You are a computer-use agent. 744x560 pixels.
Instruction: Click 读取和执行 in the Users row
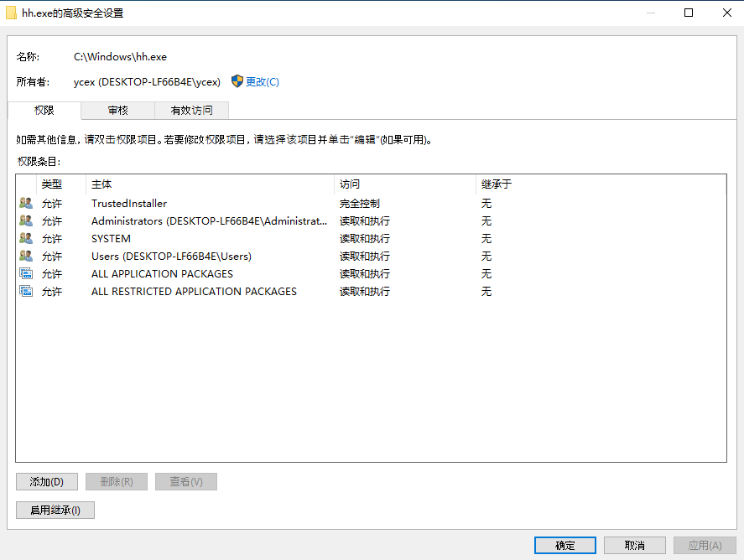coord(365,256)
